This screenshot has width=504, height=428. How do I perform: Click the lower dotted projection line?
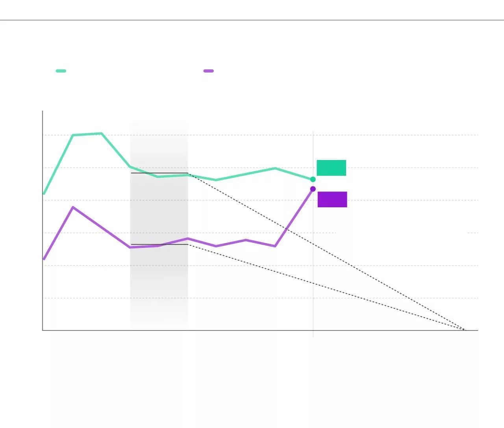[x=354, y=296]
